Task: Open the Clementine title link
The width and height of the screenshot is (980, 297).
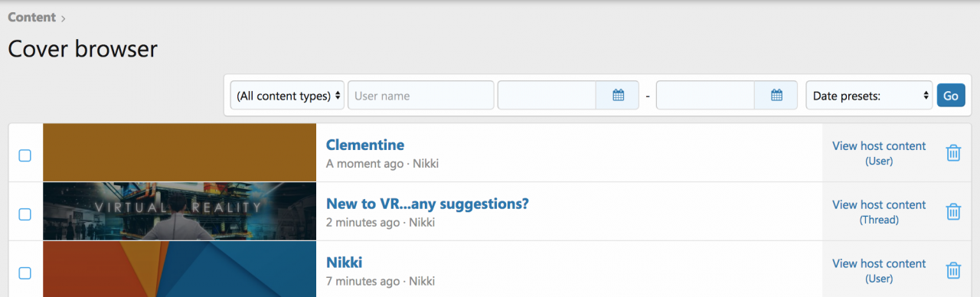Action: pos(365,145)
